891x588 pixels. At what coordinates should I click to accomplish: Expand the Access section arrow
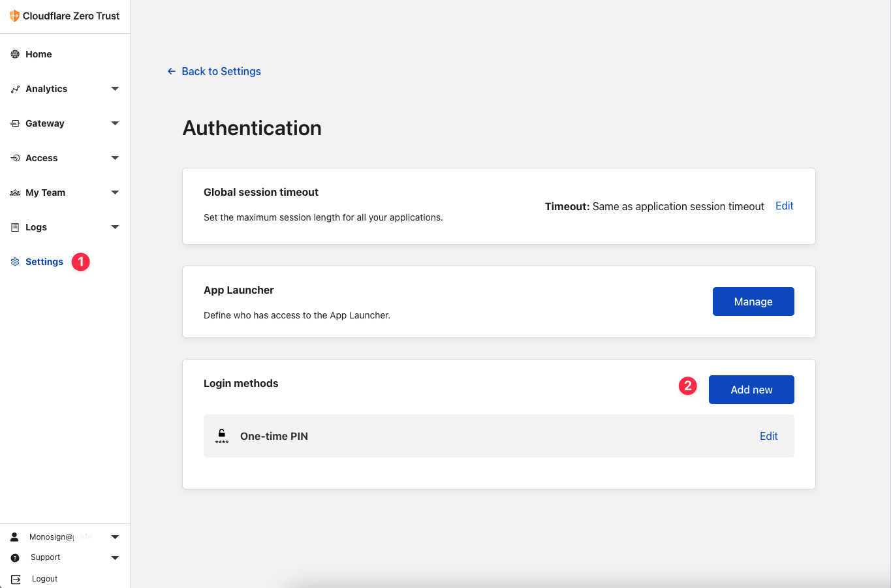pos(115,158)
